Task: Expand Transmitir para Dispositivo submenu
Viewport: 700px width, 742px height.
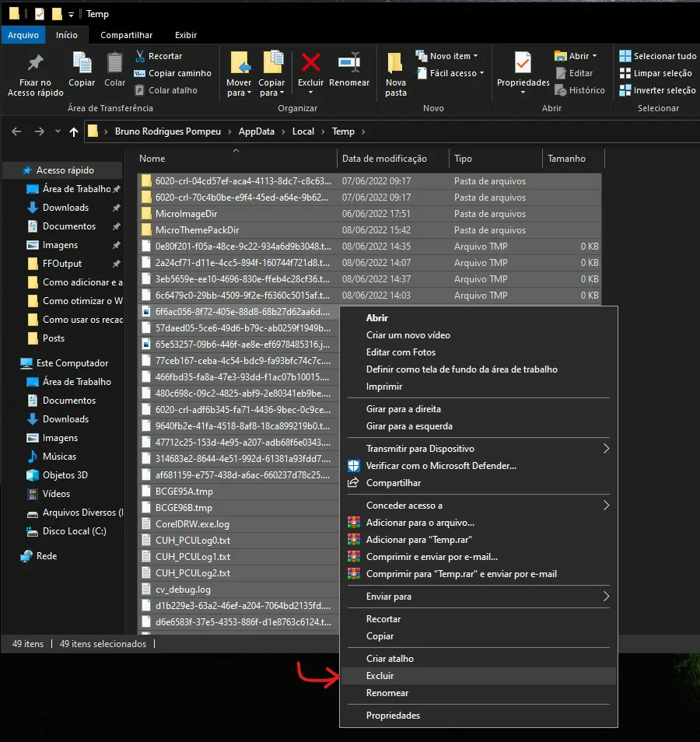Action: pos(607,449)
